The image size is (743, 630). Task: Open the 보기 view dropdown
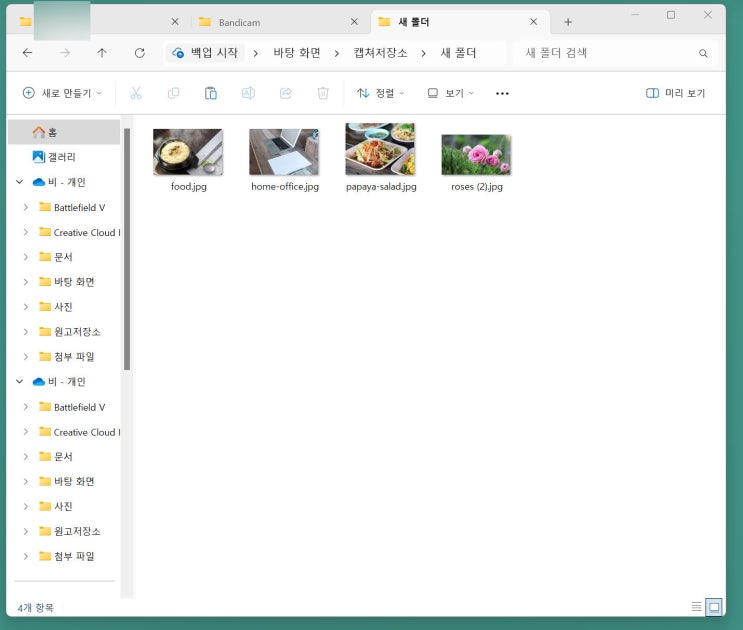450,93
